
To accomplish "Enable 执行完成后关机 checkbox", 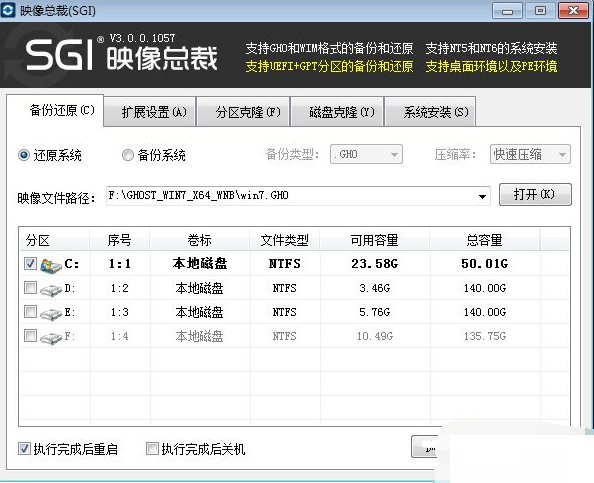I will point(152,449).
